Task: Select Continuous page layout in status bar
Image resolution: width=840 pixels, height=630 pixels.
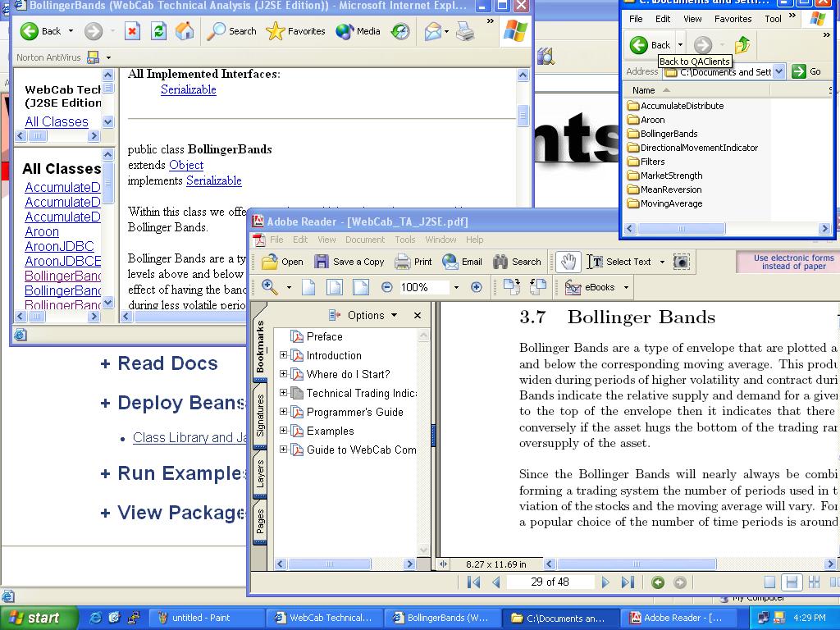Action: pyautogui.click(x=792, y=582)
